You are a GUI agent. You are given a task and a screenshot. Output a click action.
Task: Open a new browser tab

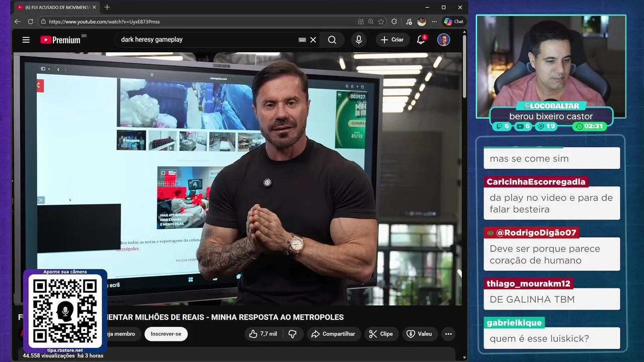107,8
